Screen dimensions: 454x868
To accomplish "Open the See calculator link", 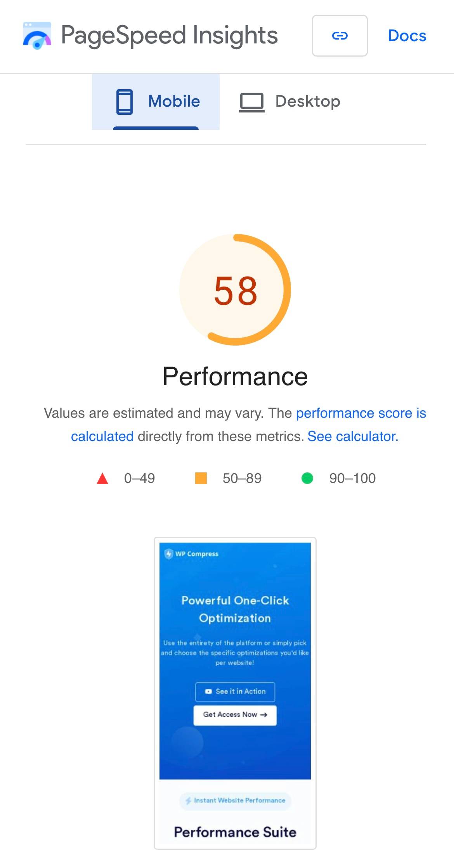I will point(353,437).
